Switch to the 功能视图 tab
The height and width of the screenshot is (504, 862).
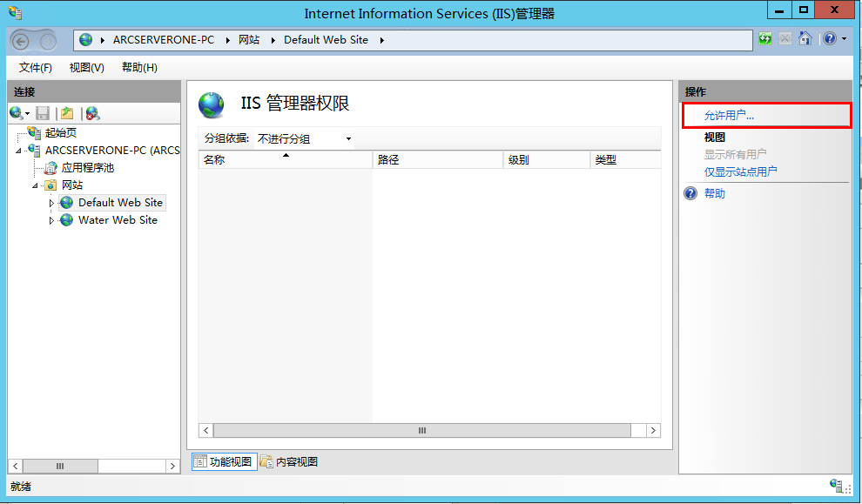[225, 461]
